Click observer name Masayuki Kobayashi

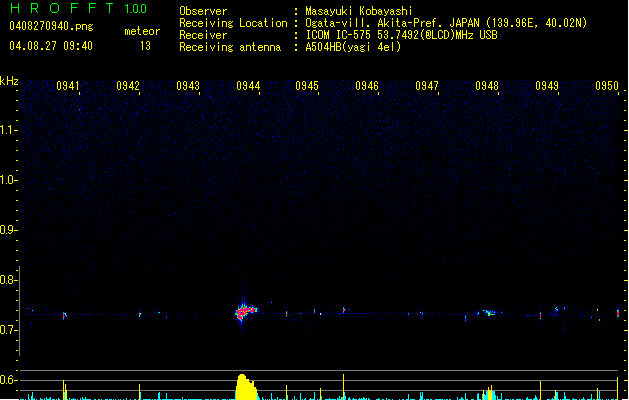tap(359, 11)
